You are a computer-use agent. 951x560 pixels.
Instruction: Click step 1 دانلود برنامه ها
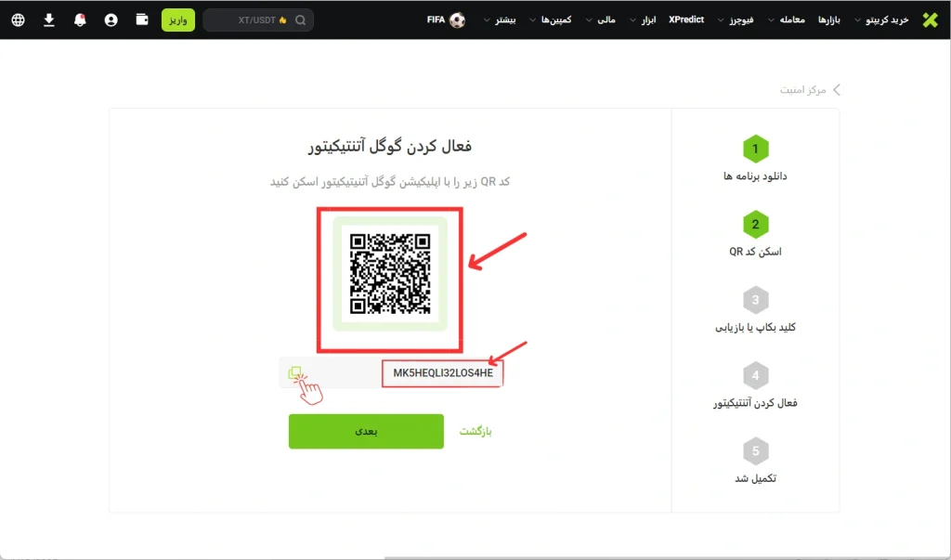[x=755, y=160]
